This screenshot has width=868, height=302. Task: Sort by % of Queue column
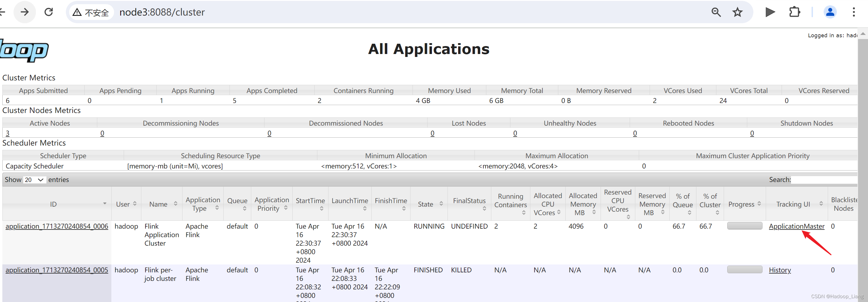point(683,204)
